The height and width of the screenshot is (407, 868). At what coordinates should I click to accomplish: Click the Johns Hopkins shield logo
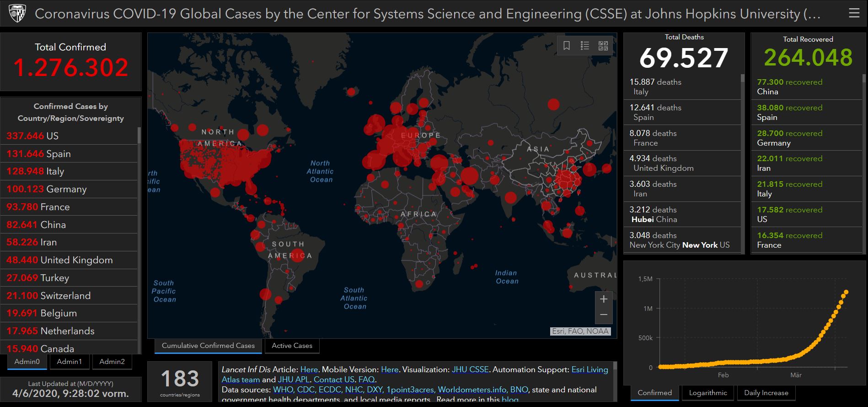pos(17,13)
